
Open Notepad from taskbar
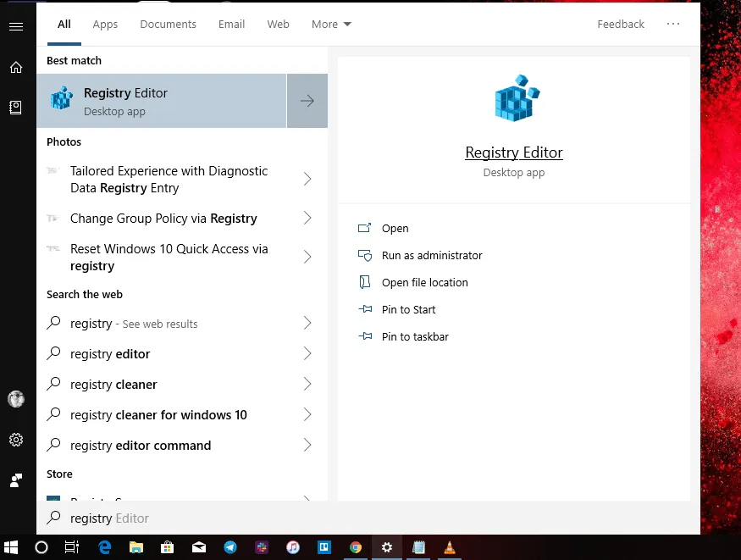(418, 547)
